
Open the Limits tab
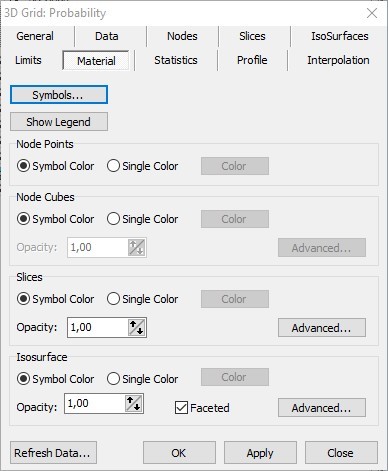(28, 60)
